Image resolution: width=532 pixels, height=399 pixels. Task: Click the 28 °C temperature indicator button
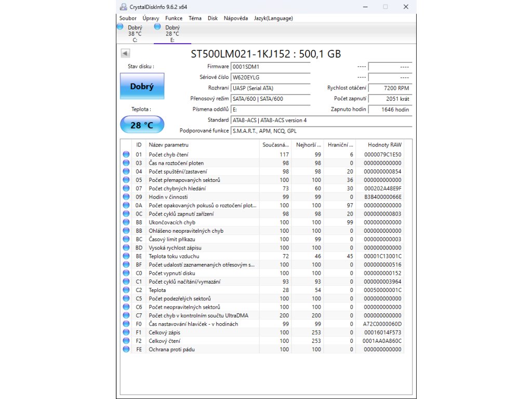142,125
